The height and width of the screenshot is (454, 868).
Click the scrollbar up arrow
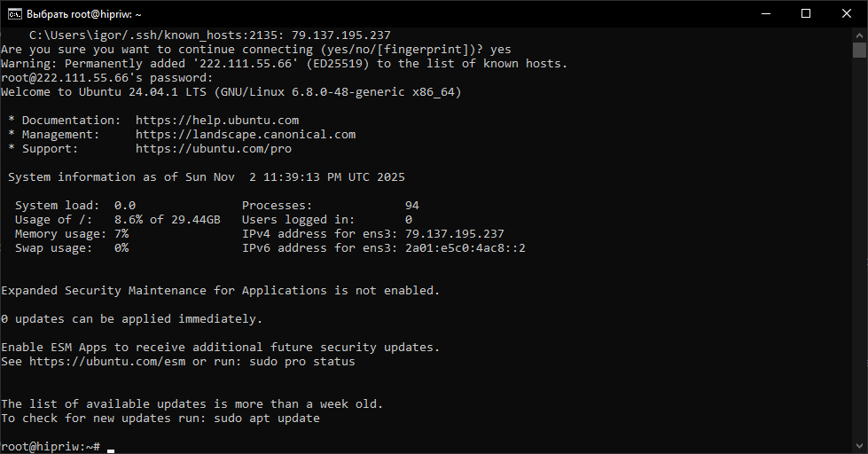point(860,35)
